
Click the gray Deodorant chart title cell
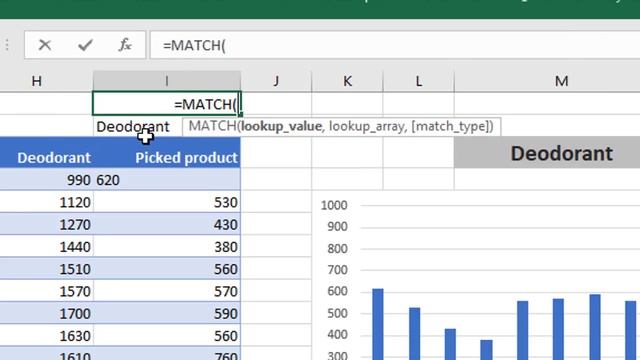pos(547,153)
